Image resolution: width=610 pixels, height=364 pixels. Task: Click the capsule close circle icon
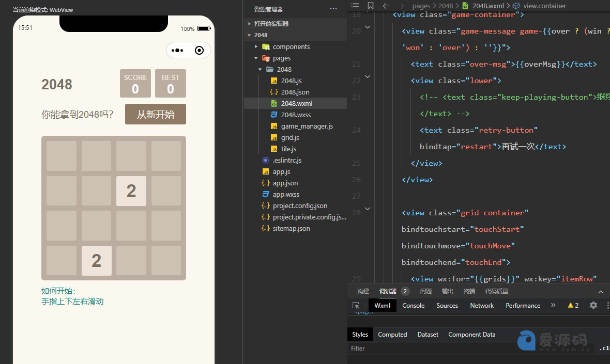click(x=199, y=51)
